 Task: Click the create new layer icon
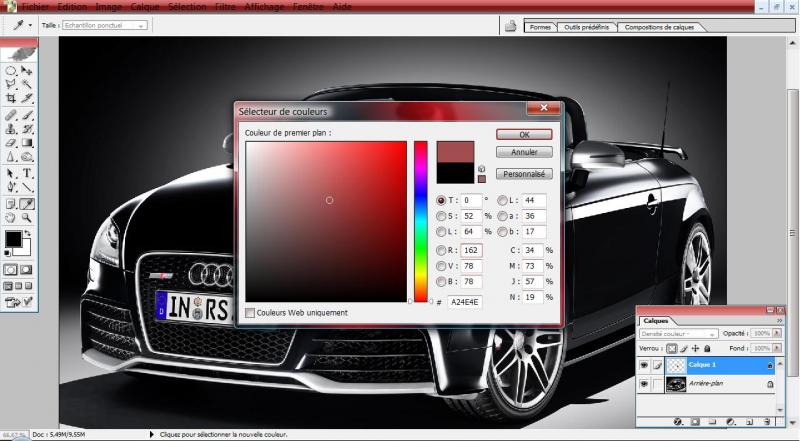pyautogui.click(x=749, y=422)
